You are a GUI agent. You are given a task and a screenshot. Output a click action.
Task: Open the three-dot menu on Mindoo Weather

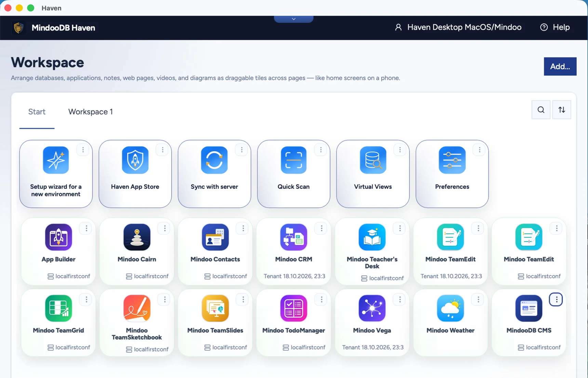478,299
